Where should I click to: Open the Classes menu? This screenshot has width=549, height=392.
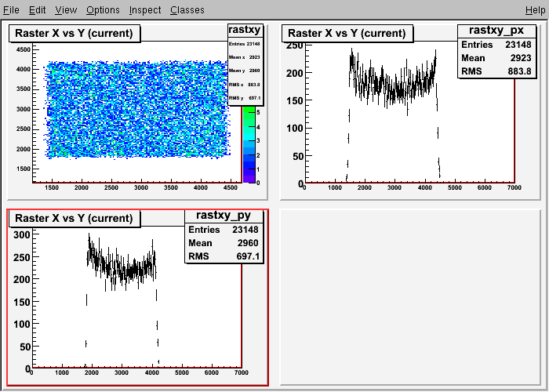coord(187,9)
